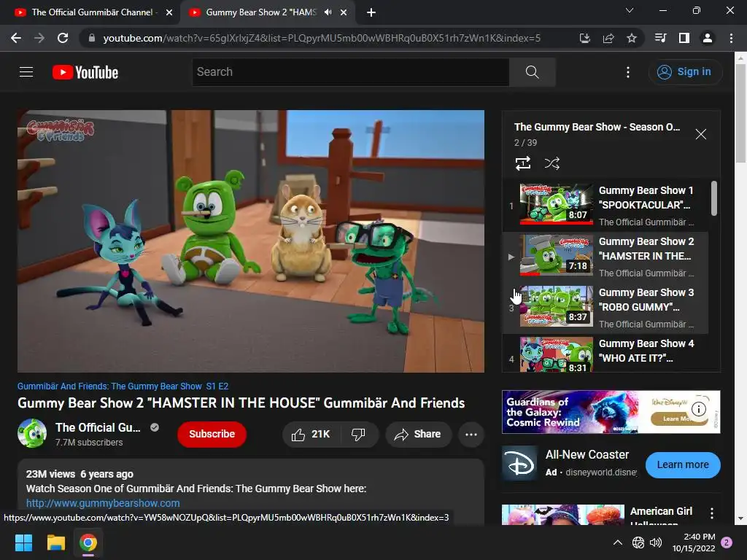Click the address bar URL
Viewport: 747px width, 560px height.
pyautogui.click(x=322, y=38)
